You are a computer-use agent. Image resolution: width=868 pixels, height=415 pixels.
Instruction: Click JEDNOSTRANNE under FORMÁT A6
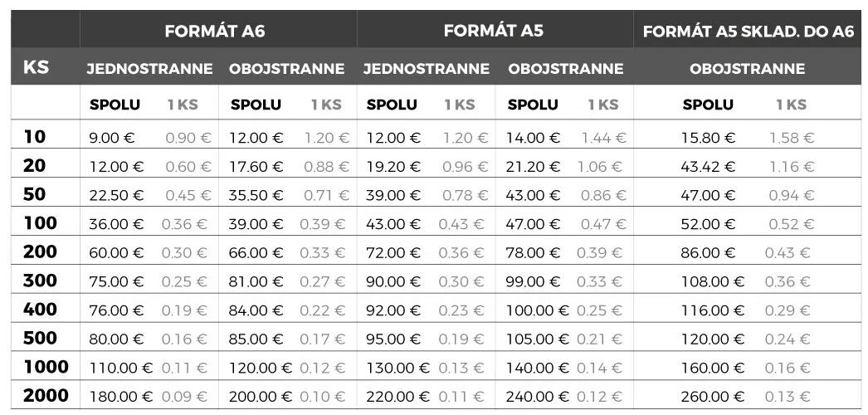(149, 69)
